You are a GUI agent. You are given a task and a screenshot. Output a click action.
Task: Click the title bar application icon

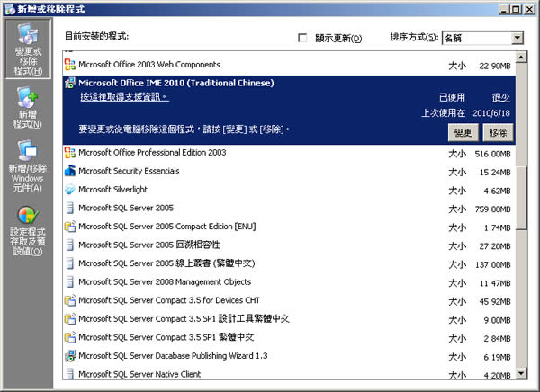coord(10,9)
